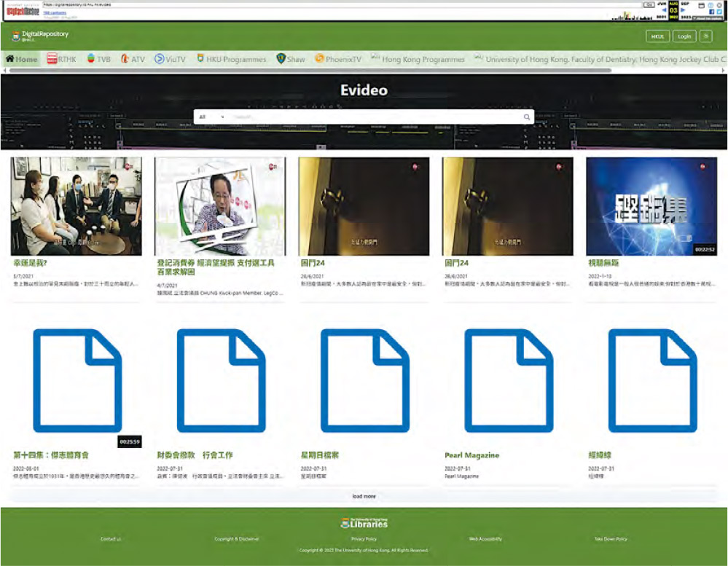Select the PhoenixTV logo
This screenshot has height=566, width=728.
[x=319, y=59]
